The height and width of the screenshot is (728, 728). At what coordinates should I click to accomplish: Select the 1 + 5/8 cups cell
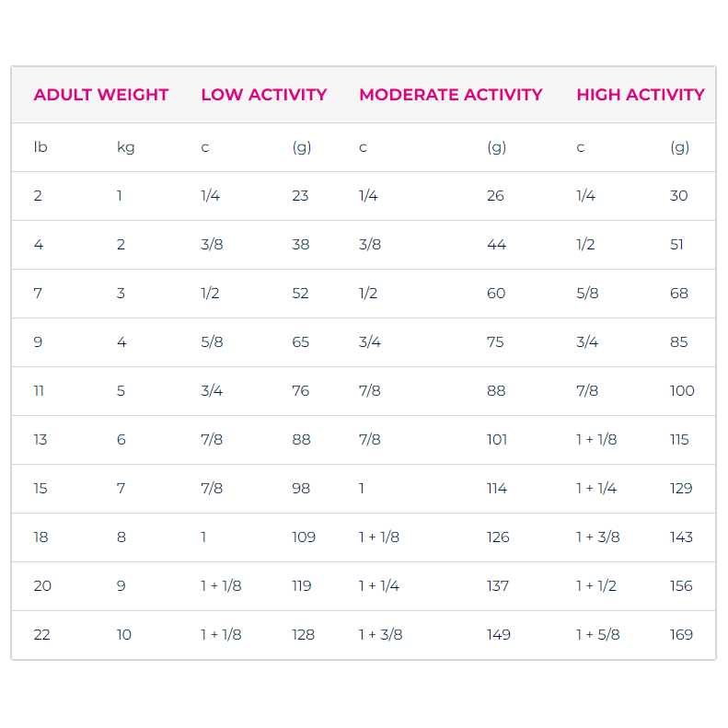pyautogui.click(x=597, y=634)
